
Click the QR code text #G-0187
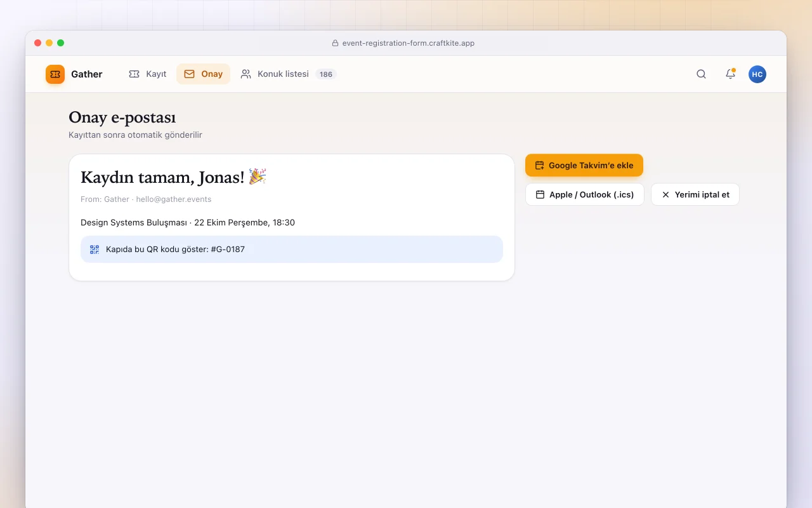click(x=175, y=250)
